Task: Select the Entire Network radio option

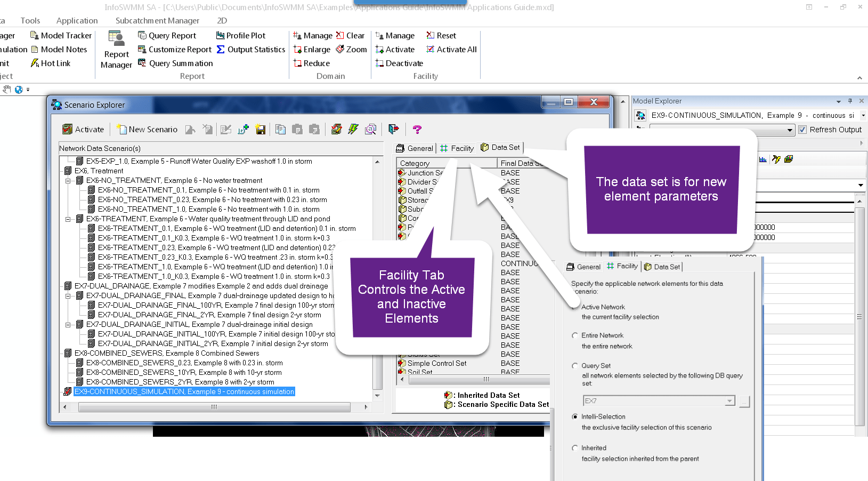Action: 575,335
